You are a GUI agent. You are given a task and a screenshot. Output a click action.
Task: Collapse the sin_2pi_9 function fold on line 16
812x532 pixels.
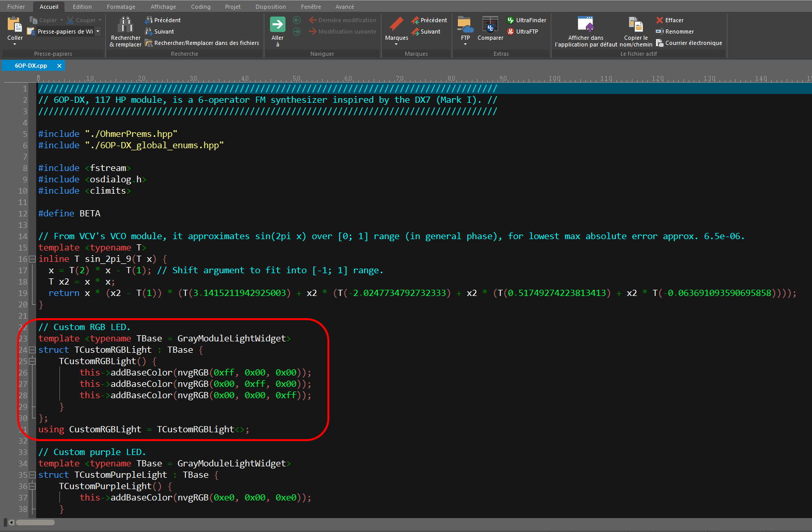pos(32,259)
